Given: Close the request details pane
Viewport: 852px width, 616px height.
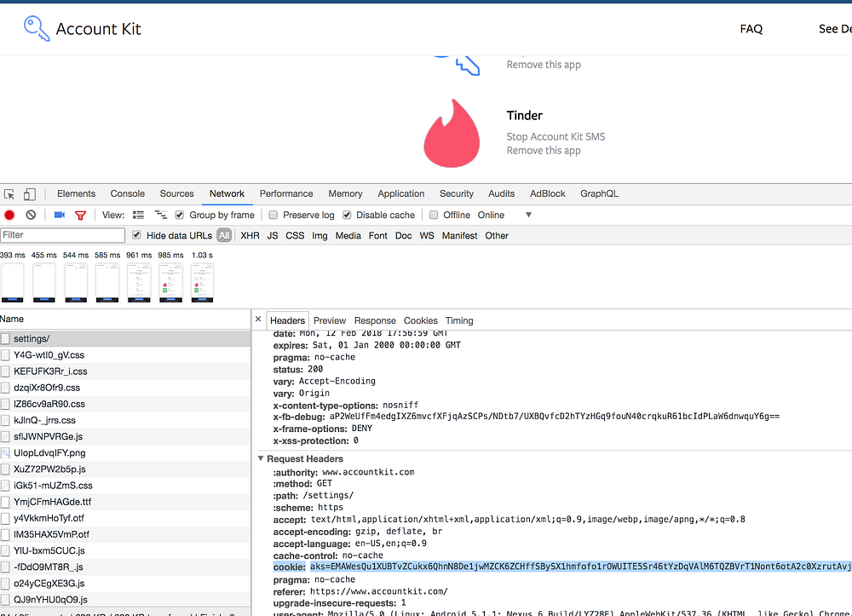Looking at the screenshot, I should 258,320.
